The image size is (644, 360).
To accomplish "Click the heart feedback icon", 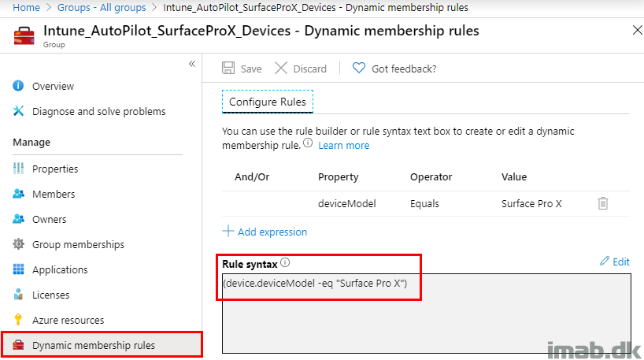I will coord(358,68).
